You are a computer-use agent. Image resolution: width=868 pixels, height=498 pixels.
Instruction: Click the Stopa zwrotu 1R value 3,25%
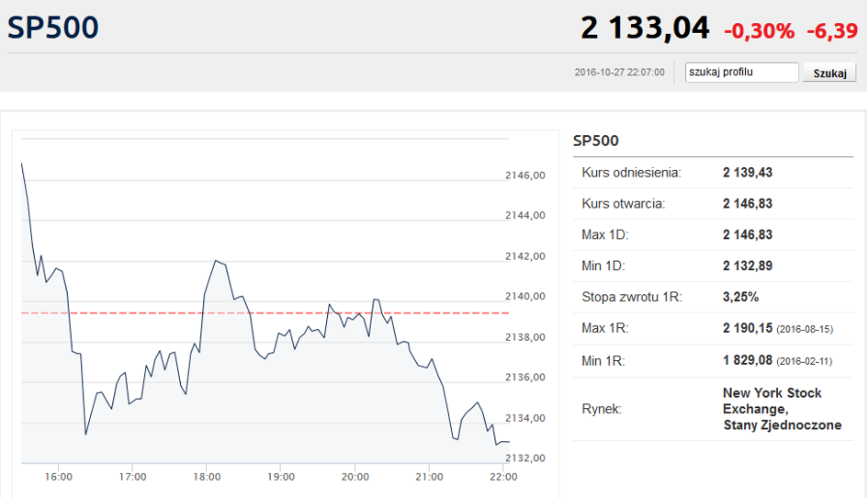740,297
